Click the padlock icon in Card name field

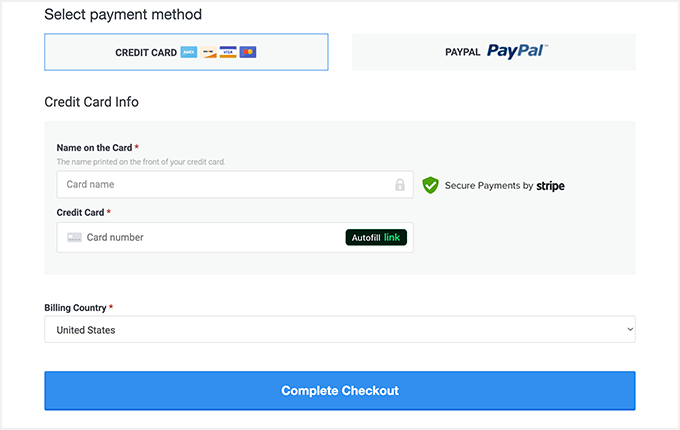coord(400,185)
